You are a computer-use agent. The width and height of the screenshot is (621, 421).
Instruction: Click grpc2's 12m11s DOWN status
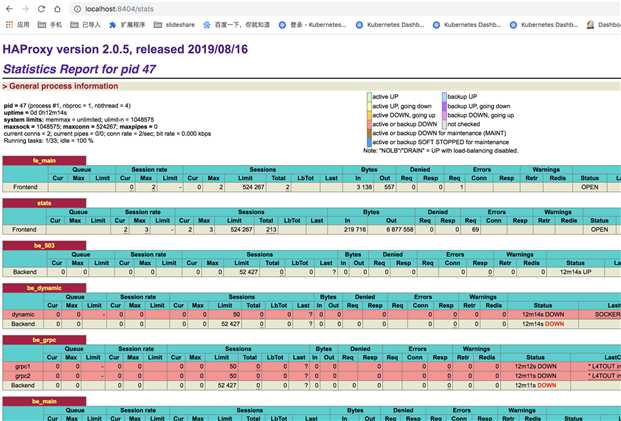535,376
